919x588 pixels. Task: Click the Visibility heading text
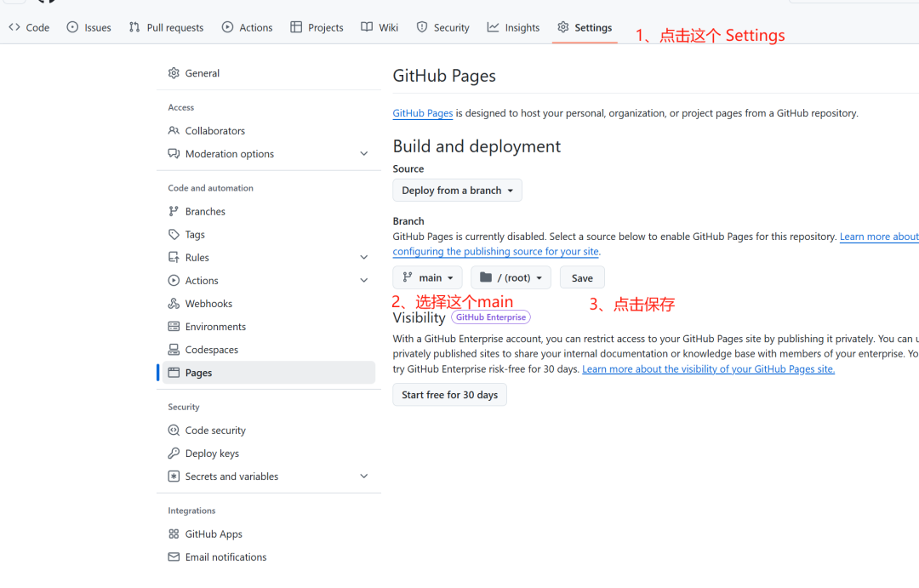419,317
